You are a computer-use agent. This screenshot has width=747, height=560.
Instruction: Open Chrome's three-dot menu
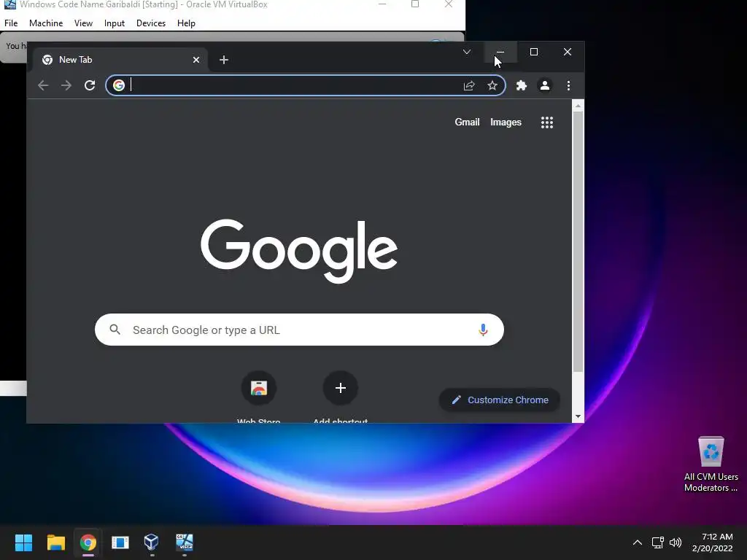click(568, 86)
